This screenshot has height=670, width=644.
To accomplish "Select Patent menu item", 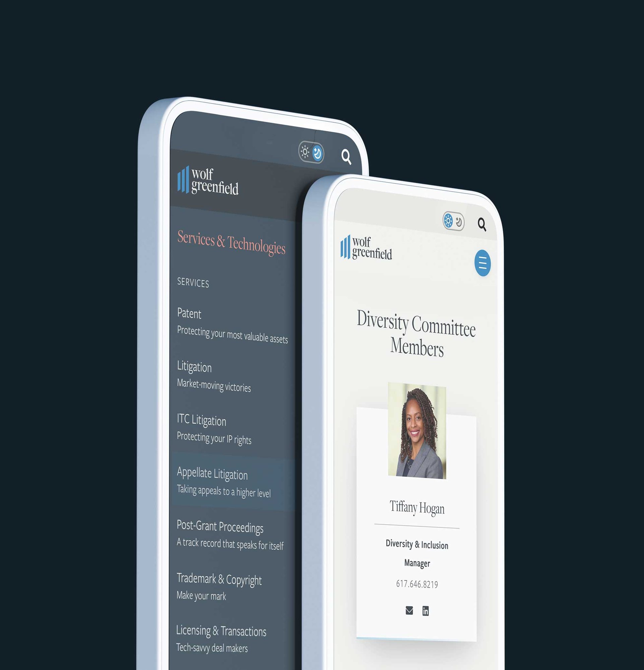I will pos(189,314).
